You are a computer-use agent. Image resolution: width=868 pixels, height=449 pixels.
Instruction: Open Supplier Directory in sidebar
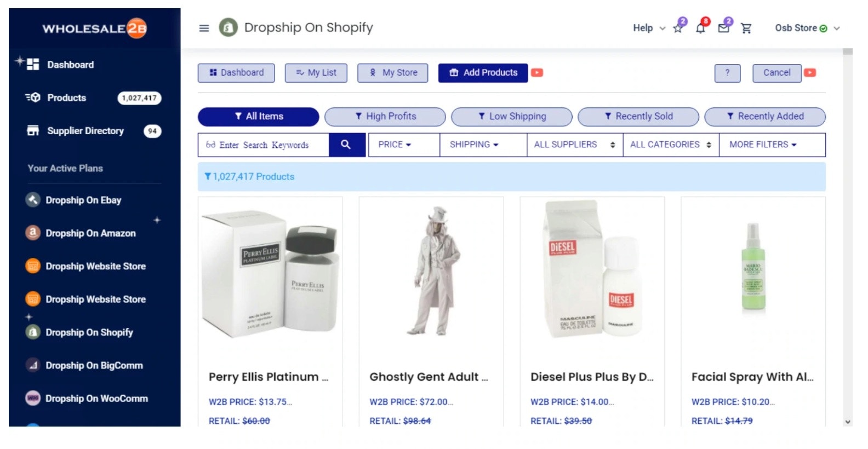(x=85, y=131)
